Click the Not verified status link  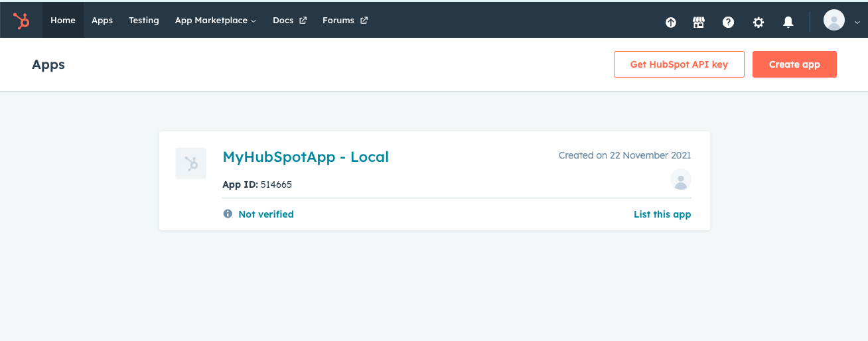pos(266,214)
